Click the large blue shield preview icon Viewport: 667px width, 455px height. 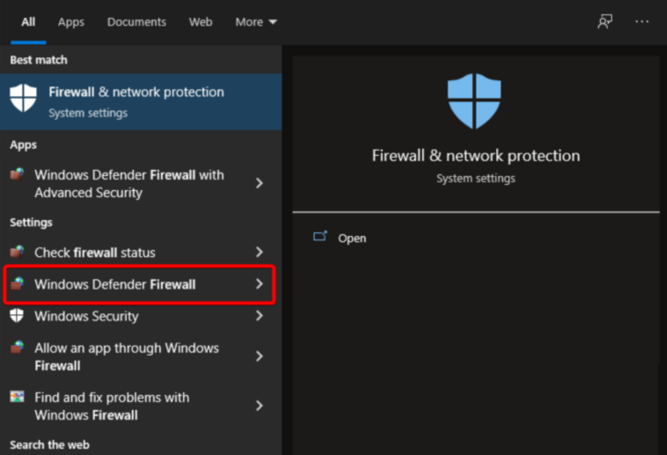[474, 101]
